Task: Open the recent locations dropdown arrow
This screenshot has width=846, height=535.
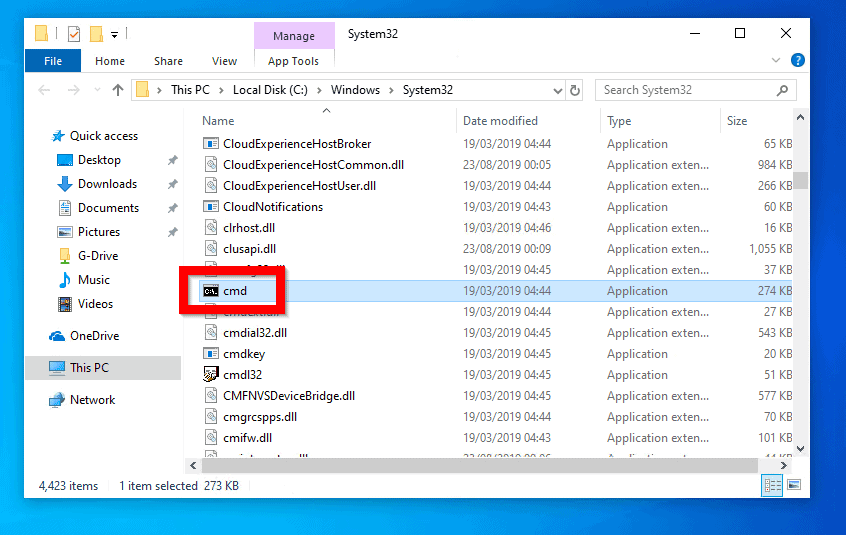Action: coord(97,90)
